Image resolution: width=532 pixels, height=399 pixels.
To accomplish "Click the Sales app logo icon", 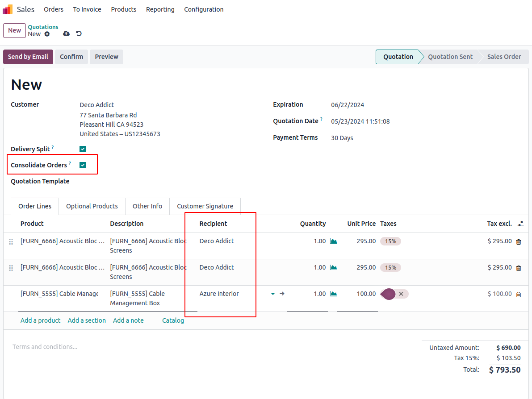I will (x=8, y=9).
